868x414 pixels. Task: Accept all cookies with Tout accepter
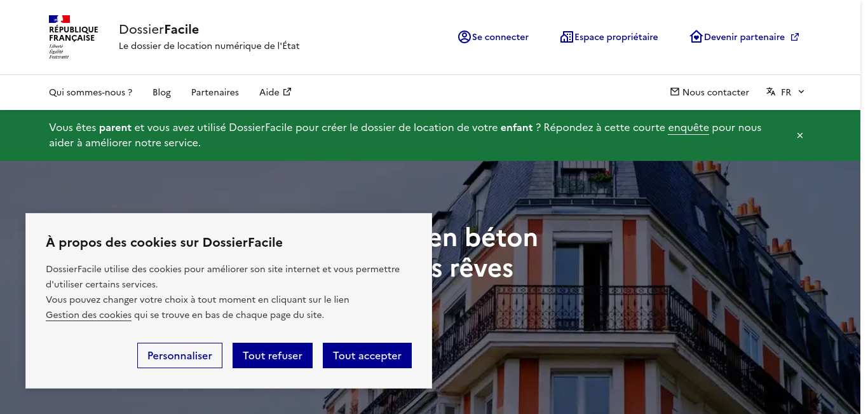(367, 355)
